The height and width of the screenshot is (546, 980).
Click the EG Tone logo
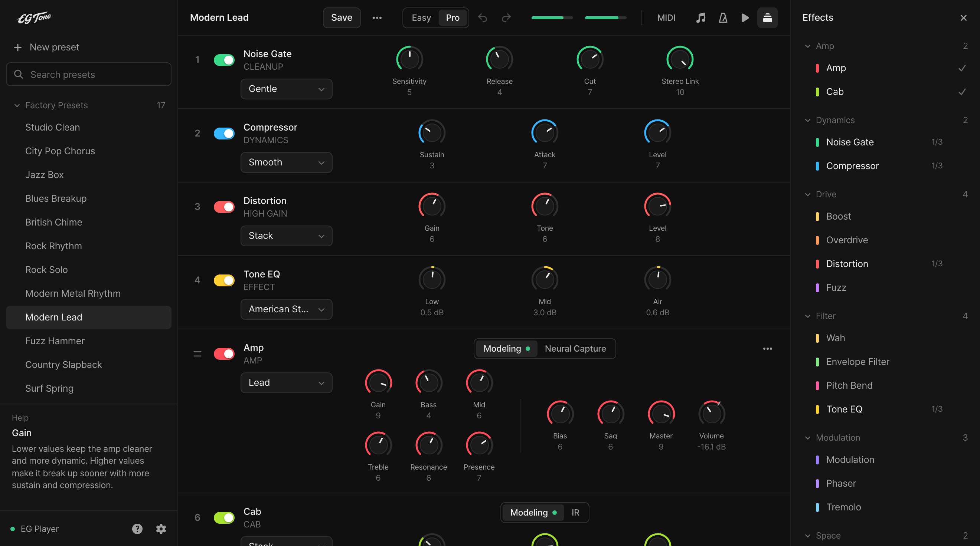click(34, 17)
